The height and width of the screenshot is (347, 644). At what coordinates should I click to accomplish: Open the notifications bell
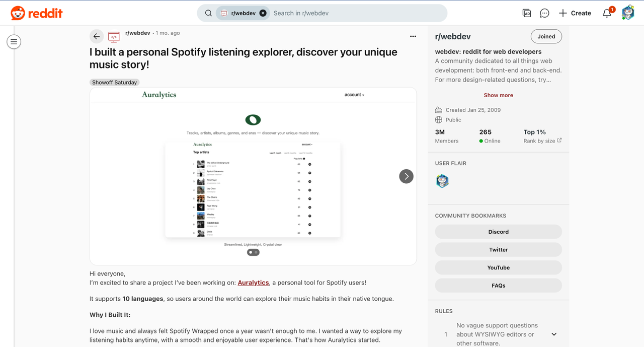[607, 13]
